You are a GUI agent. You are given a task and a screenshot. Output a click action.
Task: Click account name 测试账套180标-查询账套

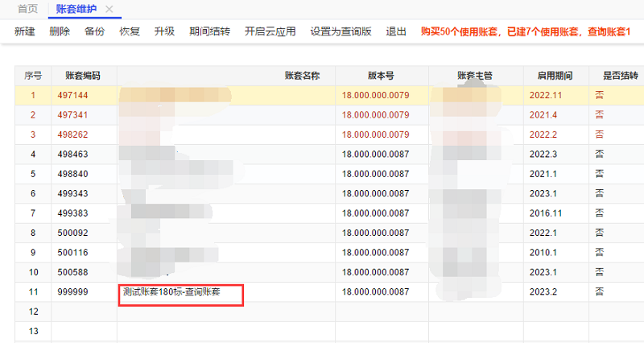click(x=171, y=292)
